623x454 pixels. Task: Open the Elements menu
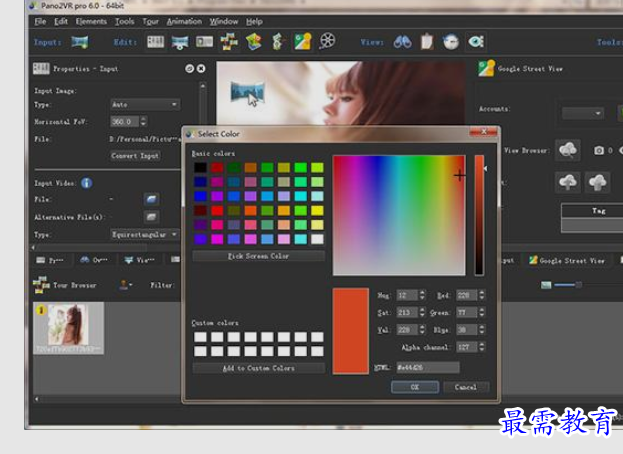91,21
